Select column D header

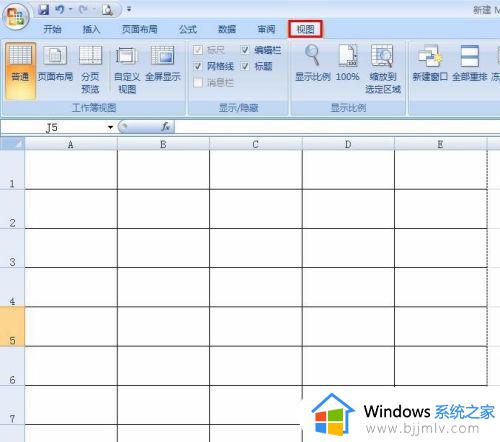(x=348, y=144)
